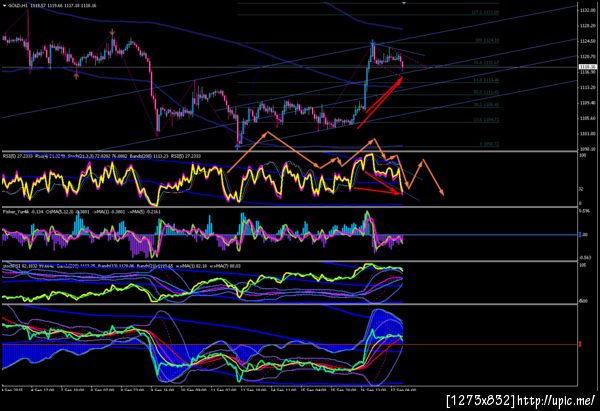Image resolution: width=600 pixels, height=411 pixels.
Task: Click the 0.596 value on the Fisher scale
Action: pyautogui.click(x=584, y=210)
